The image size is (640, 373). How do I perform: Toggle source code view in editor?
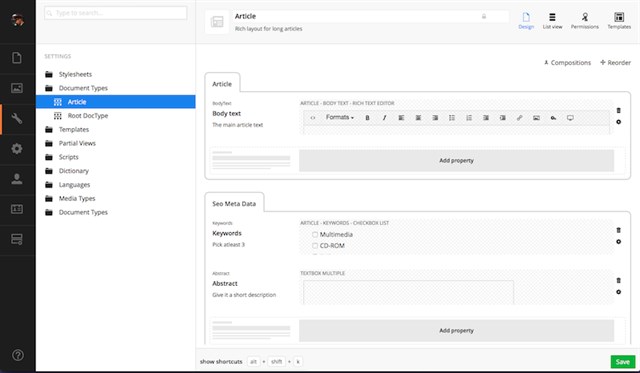(x=313, y=118)
